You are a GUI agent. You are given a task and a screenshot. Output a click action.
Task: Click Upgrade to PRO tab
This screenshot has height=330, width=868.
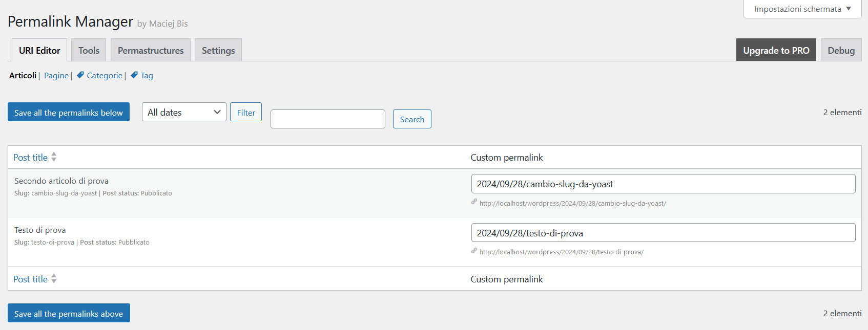tap(776, 50)
